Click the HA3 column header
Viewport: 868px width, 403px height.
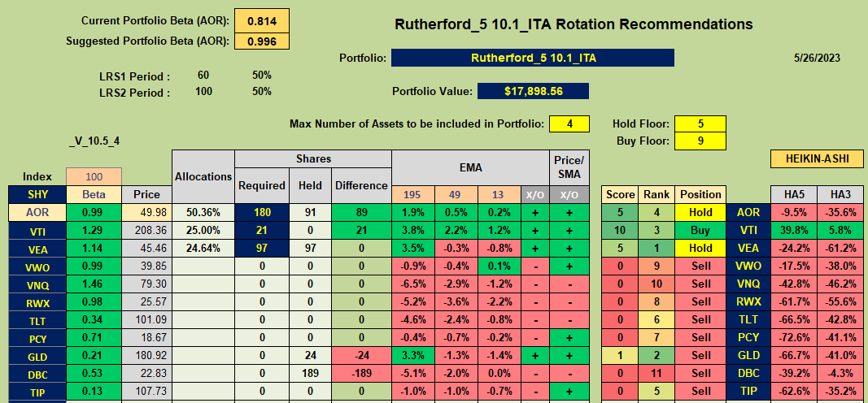tap(840, 194)
